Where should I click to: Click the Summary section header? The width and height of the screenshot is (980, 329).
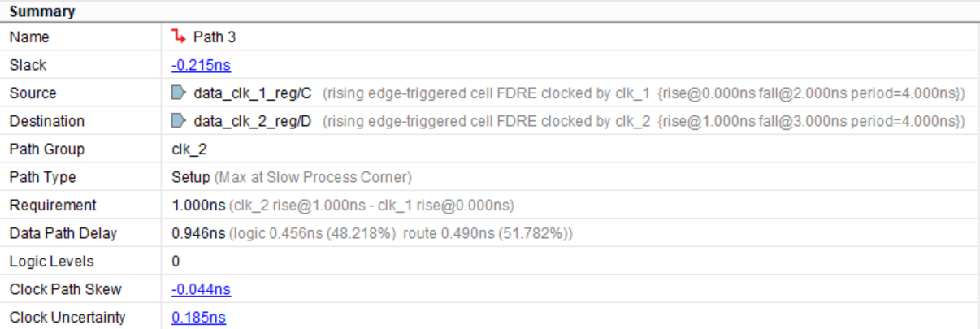click(42, 11)
